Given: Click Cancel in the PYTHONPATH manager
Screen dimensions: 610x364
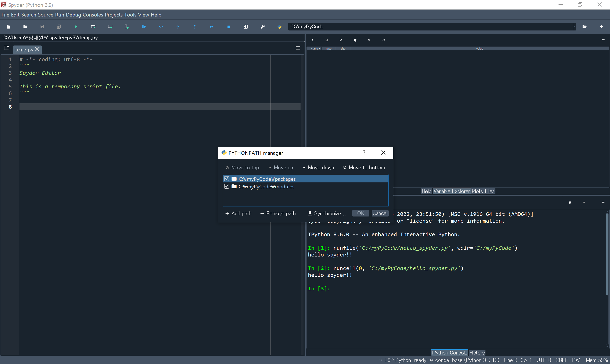Looking at the screenshot, I should point(380,213).
